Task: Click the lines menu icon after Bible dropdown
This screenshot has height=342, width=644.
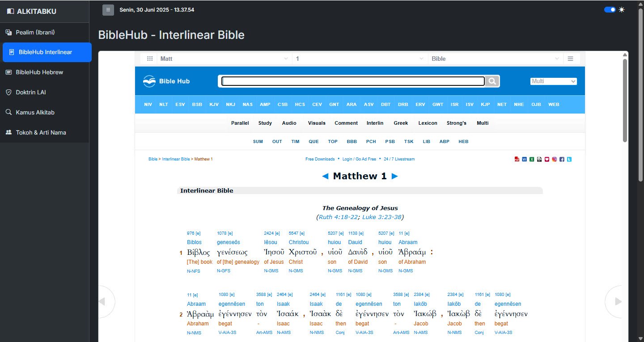Action: click(570, 59)
